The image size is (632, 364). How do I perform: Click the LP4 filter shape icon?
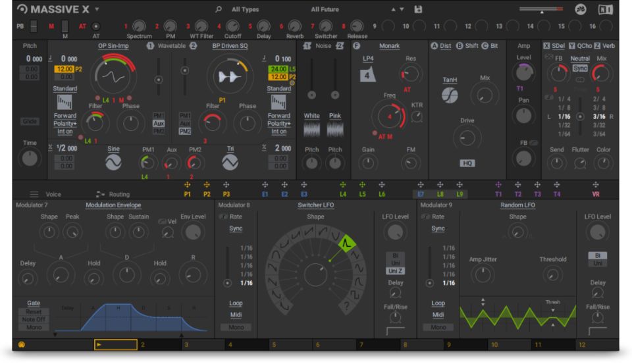point(368,76)
